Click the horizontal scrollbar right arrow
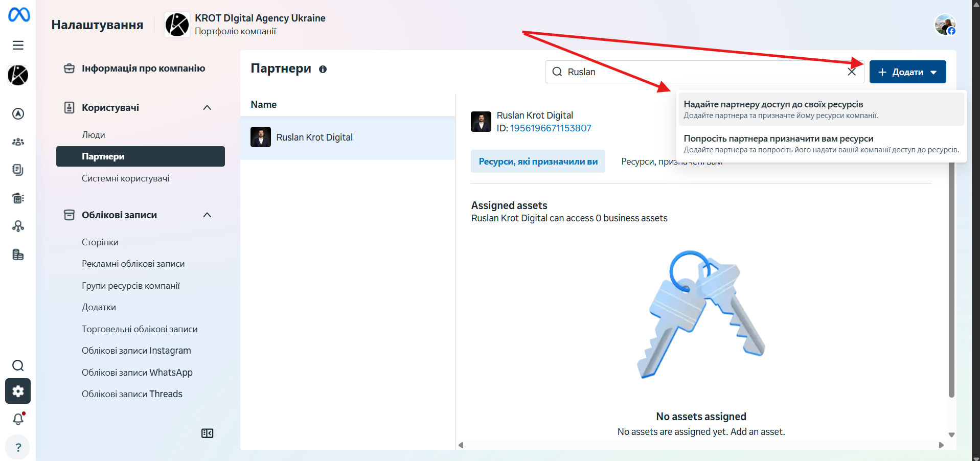This screenshot has height=461, width=980. click(941, 445)
